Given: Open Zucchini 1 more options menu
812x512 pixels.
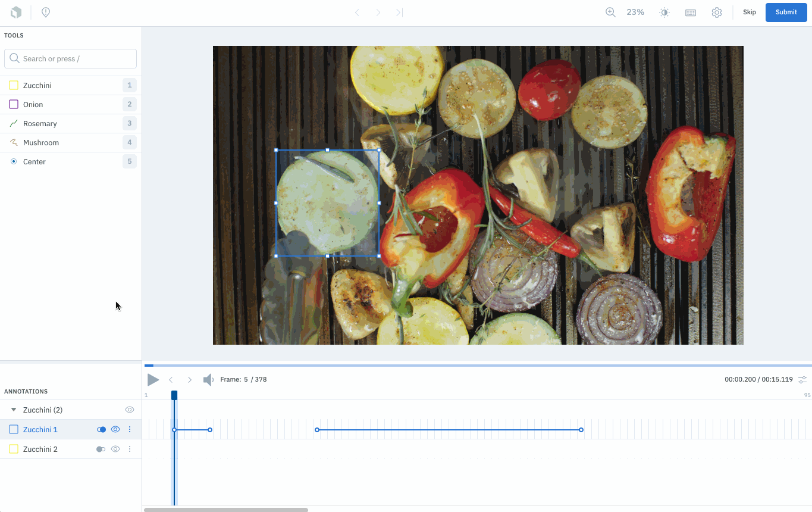Looking at the screenshot, I should tap(130, 429).
